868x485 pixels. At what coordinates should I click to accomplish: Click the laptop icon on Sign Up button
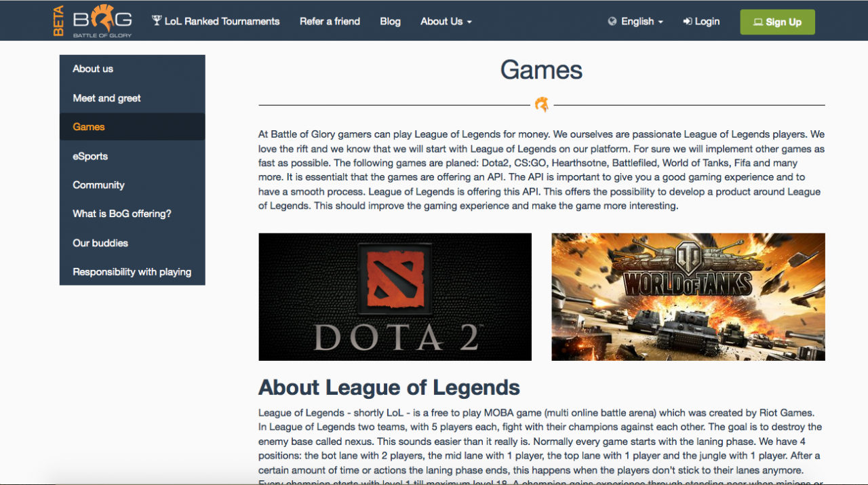tap(758, 22)
